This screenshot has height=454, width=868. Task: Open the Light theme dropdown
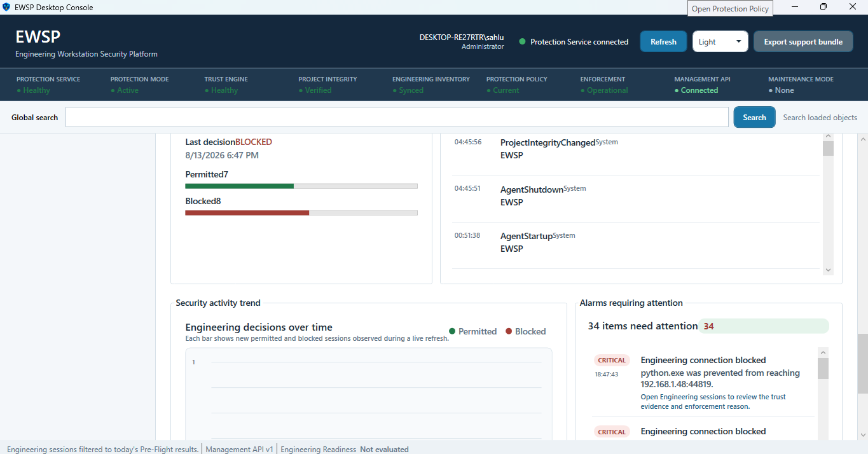tap(720, 42)
